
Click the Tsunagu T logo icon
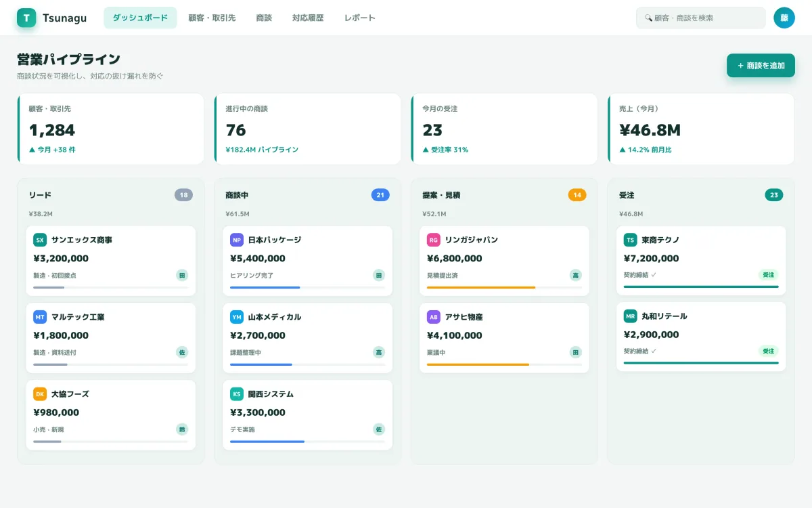pos(26,18)
